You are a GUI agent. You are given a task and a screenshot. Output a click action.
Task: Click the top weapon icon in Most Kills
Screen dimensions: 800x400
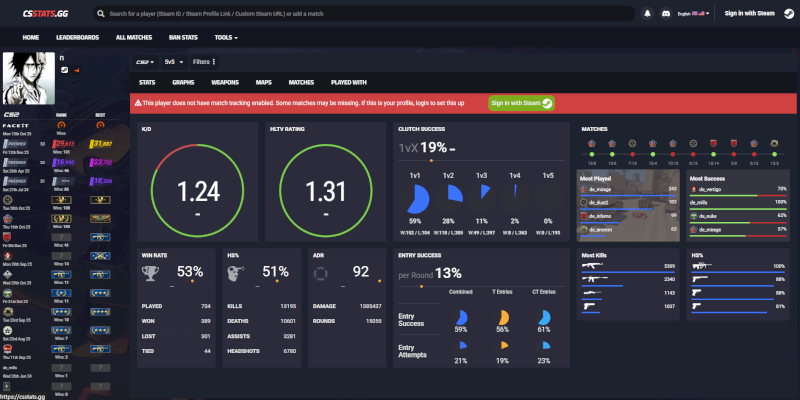coord(591,266)
